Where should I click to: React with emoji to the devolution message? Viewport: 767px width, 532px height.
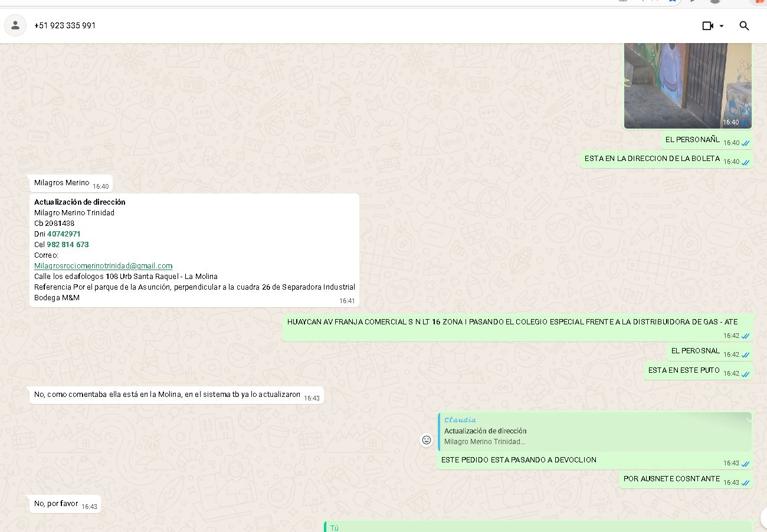tap(426, 440)
